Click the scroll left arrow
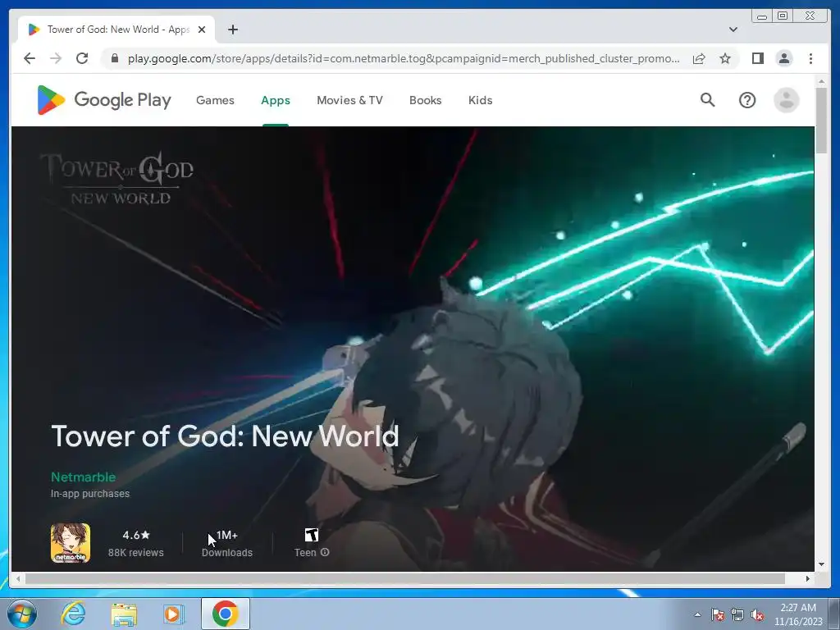 click(18, 578)
